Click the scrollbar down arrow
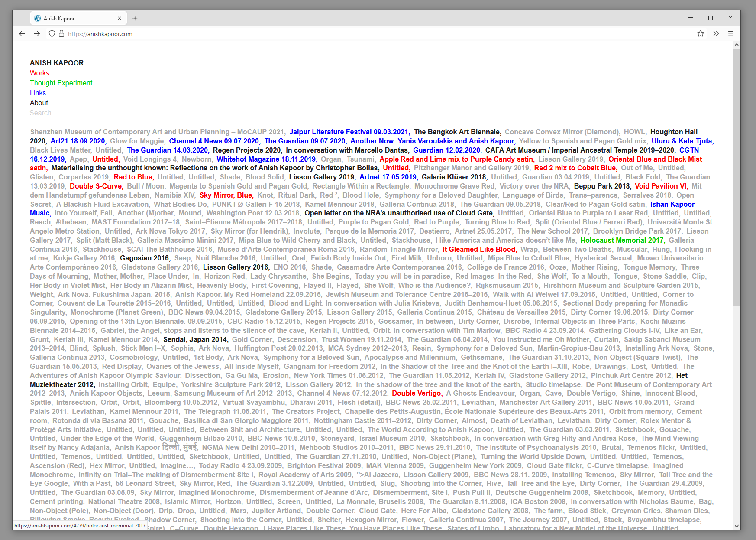Image resolution: width=756 pixels, height=540 pixels. [737, 526]
